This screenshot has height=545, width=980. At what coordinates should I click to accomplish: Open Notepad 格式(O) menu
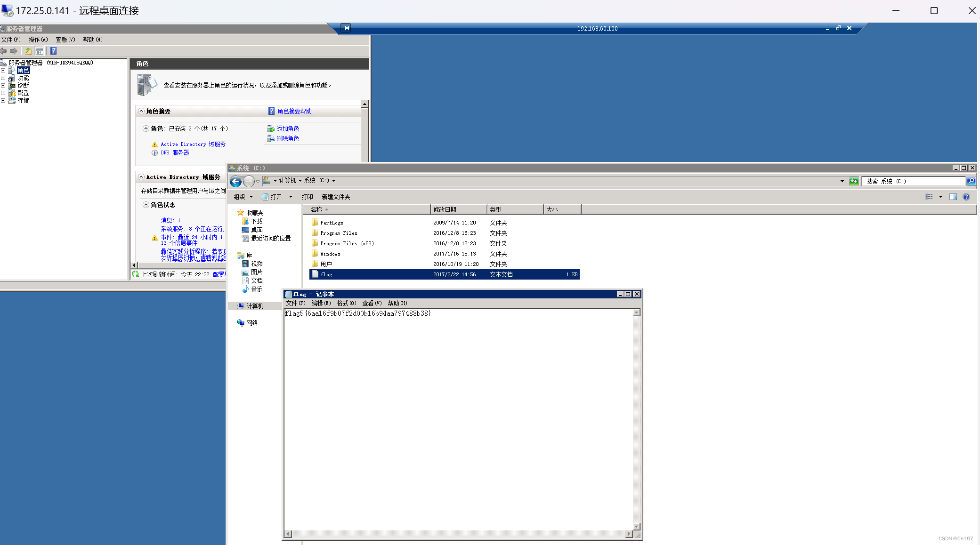coord(347,303)
